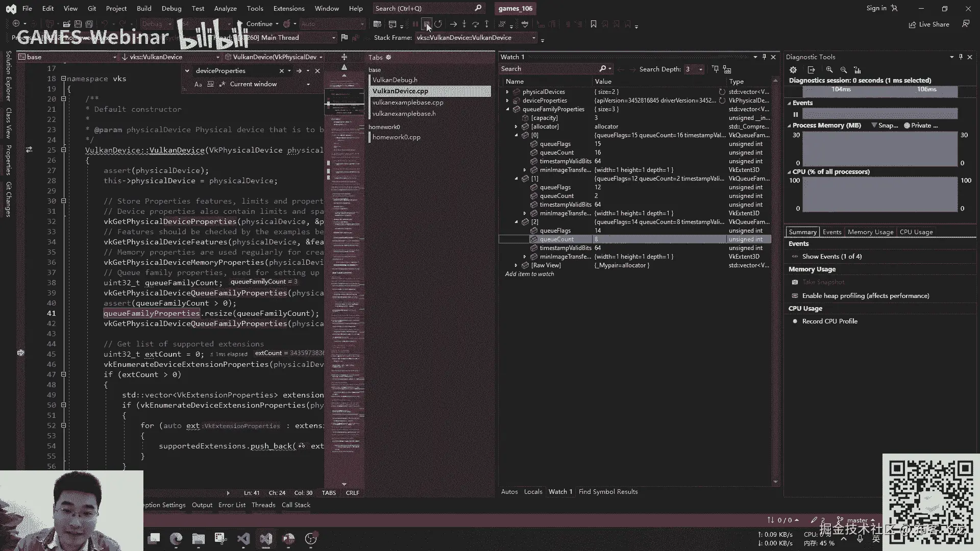This screenshot has height=551, width=980.
Task: Click the Step Into arrow icon
Action: pos(464,24)
